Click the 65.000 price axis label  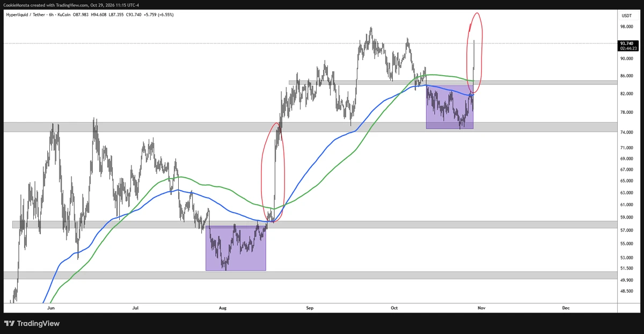pyautogui.click(x=627, y=181)
